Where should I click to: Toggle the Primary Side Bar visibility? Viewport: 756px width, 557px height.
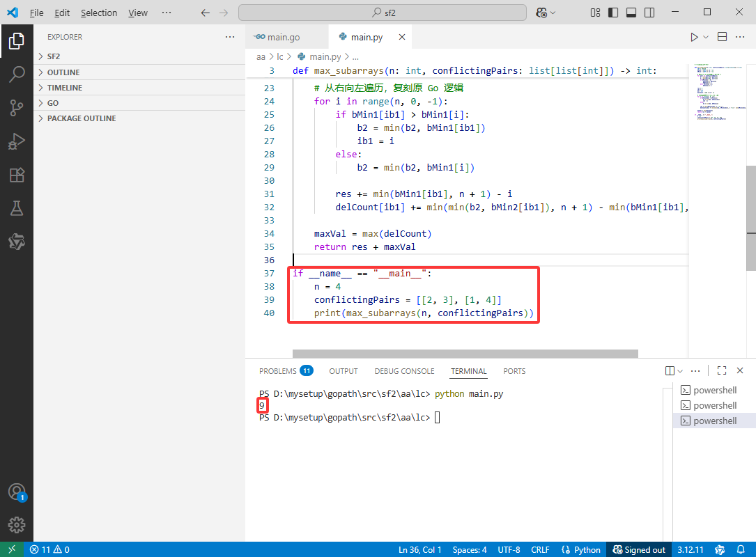[613, 13]
